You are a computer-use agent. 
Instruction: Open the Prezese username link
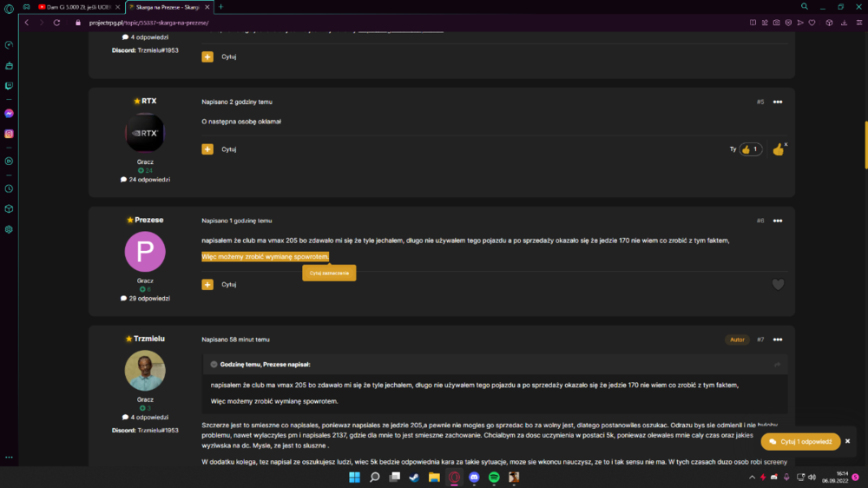click(x=149, y=220)
